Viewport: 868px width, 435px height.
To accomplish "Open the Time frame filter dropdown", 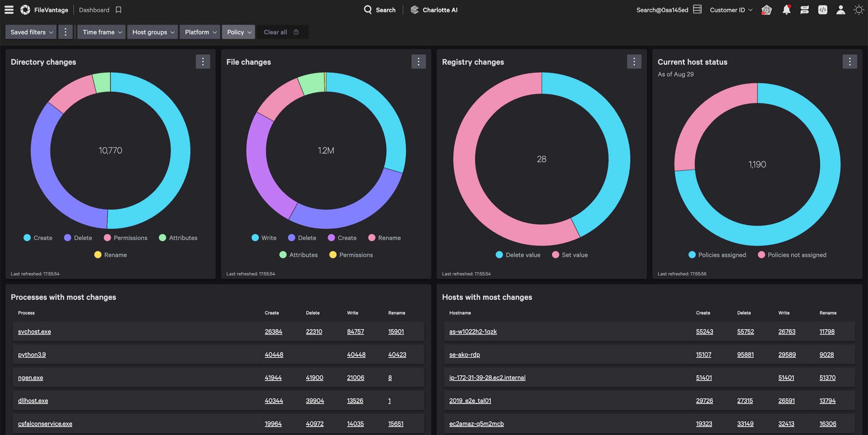I will 101,32.
